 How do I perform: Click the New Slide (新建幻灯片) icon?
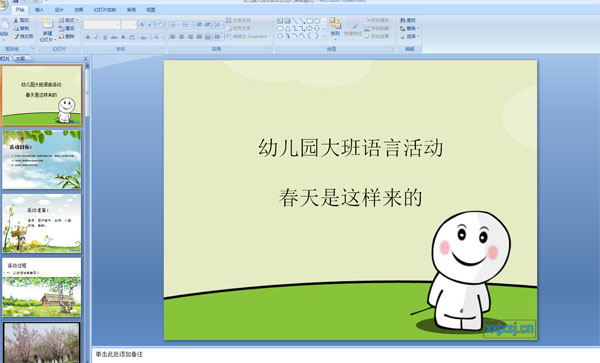(47, 23)
